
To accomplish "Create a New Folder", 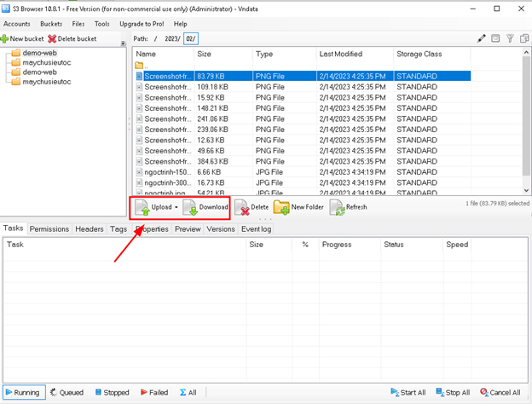I will pyautogui.click(x=281, y=207).
